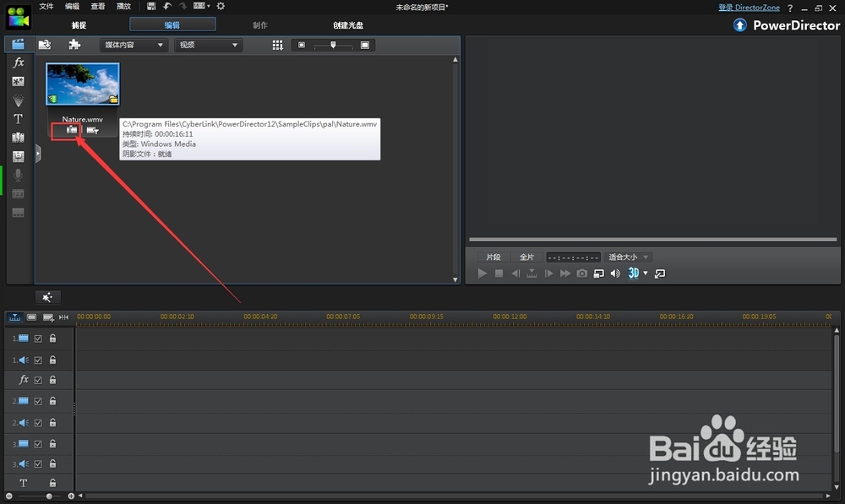Viewport: 845px width, 504px height.
Task: Click the volume speaker icon in preview
Action: [x=615, y=274]
